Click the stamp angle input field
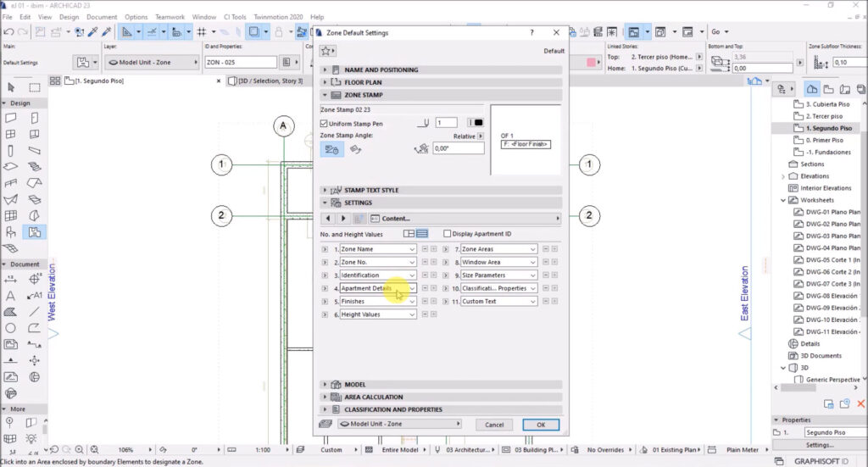 (x=458, y=148)
